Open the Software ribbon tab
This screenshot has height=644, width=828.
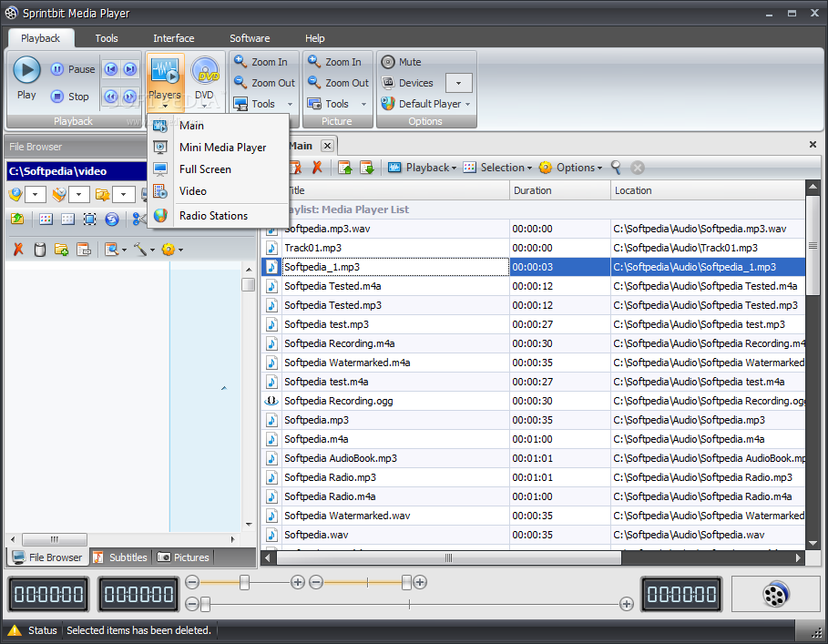(x=250, y=38)
